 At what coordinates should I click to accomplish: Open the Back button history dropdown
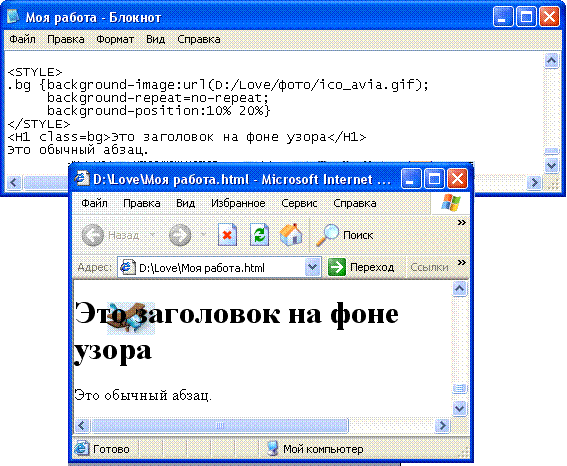(x=153, y=235)
